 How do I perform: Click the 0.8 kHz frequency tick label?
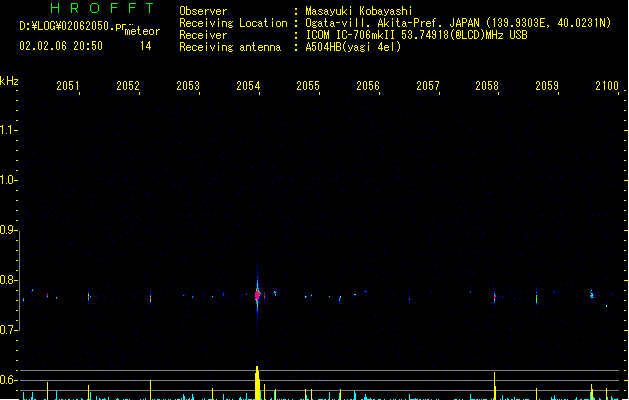pos(7,280)
